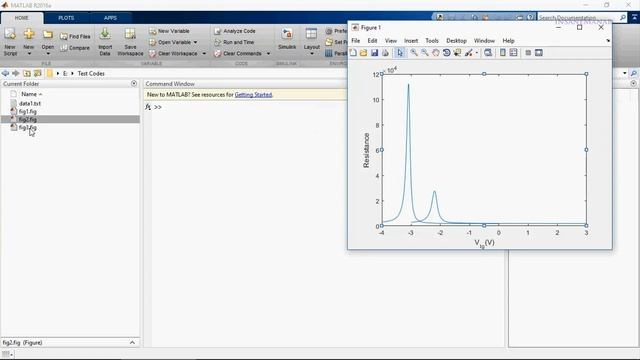
Task: Open the Open dropdown in the File section
Action: pyautogui.click(x=48, y=53)
